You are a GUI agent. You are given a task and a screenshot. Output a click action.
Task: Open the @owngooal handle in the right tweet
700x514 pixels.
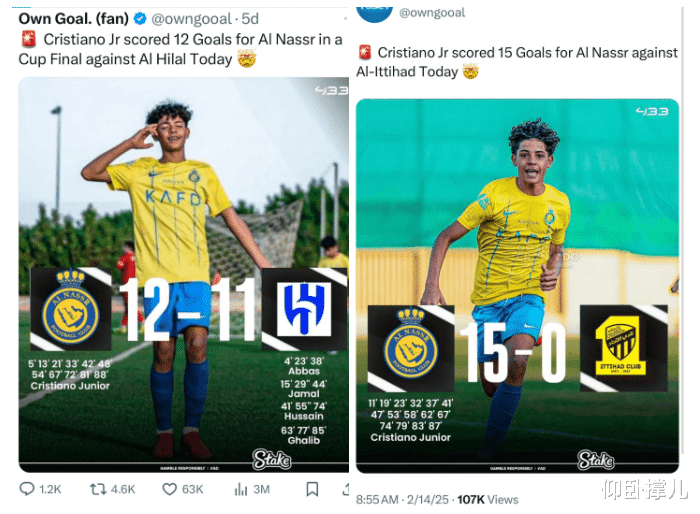pyautogui.click(x=432, y=13)
